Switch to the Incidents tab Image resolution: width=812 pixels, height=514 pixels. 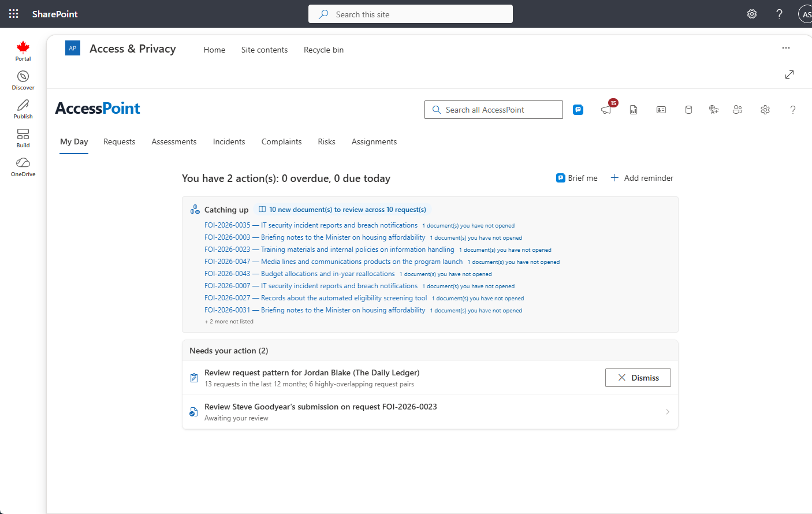(x=229, y=141)
